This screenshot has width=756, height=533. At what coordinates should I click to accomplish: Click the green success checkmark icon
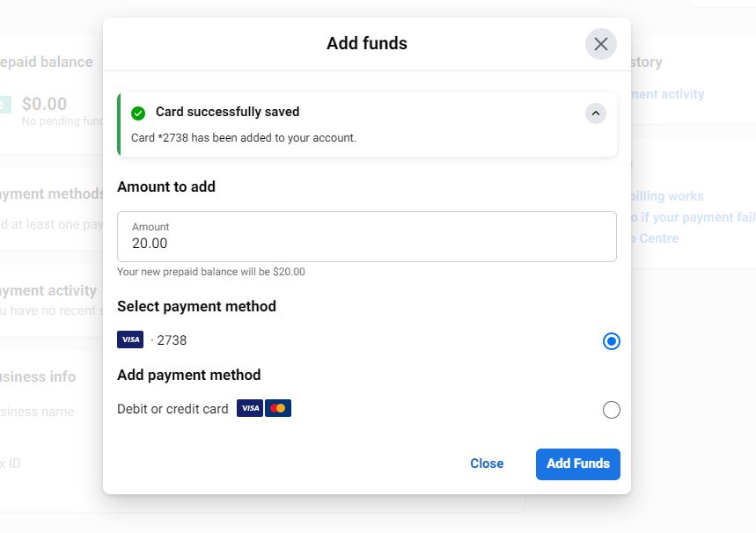pos(138,113)
